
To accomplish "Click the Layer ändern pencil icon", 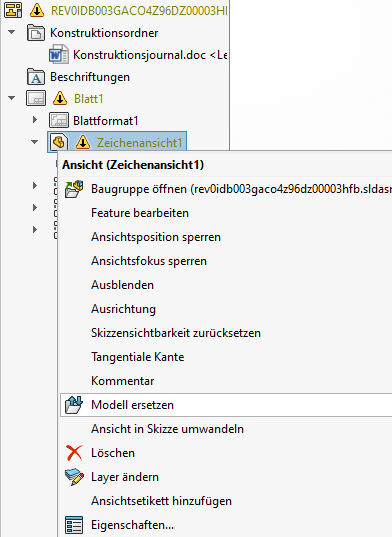I will coord(74,477).
